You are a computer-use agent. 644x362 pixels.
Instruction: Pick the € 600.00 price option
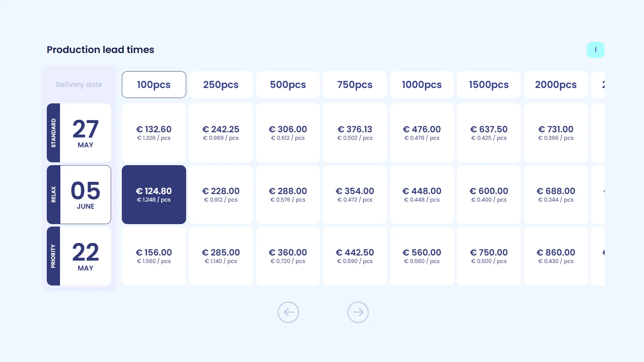(489, 194)
